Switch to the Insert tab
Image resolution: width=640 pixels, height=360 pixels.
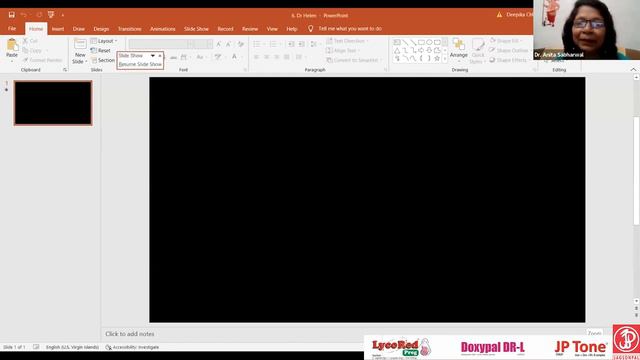pyautogui.click(x=58, y=29)
